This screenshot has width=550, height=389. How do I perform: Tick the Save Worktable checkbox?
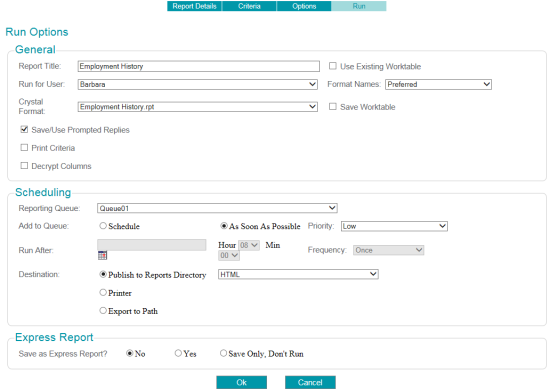(333, 106)
